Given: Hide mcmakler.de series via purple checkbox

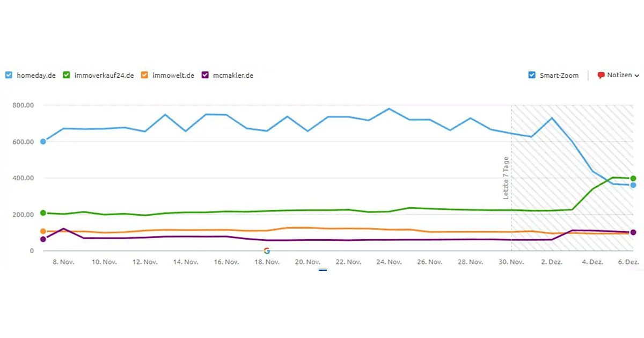Looking at the screenshot, I should tap(206, 76).
